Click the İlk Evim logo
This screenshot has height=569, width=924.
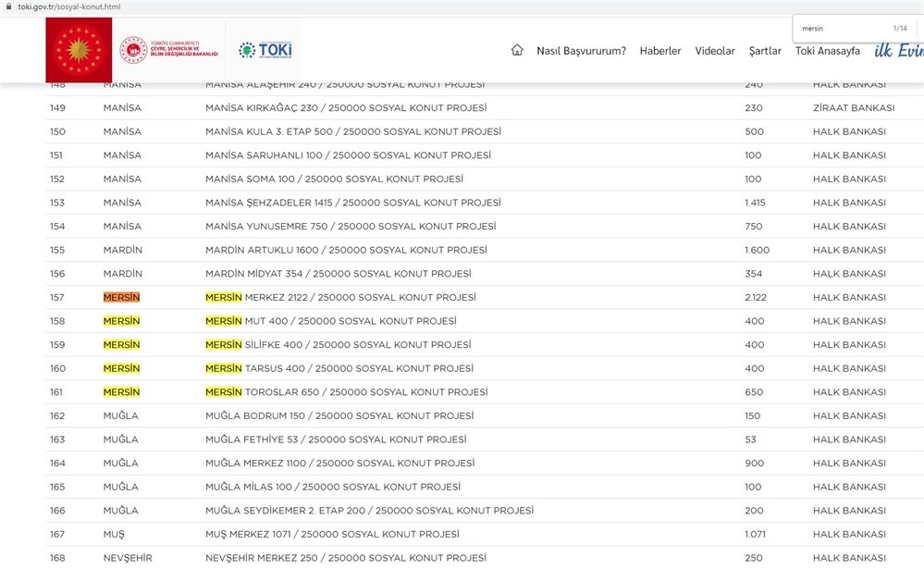898,50
